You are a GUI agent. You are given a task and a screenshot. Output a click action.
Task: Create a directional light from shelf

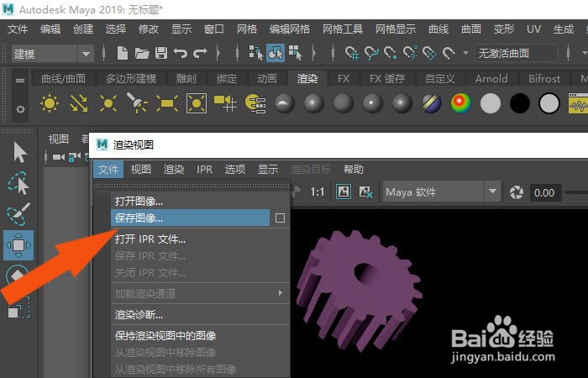(79, 103)
